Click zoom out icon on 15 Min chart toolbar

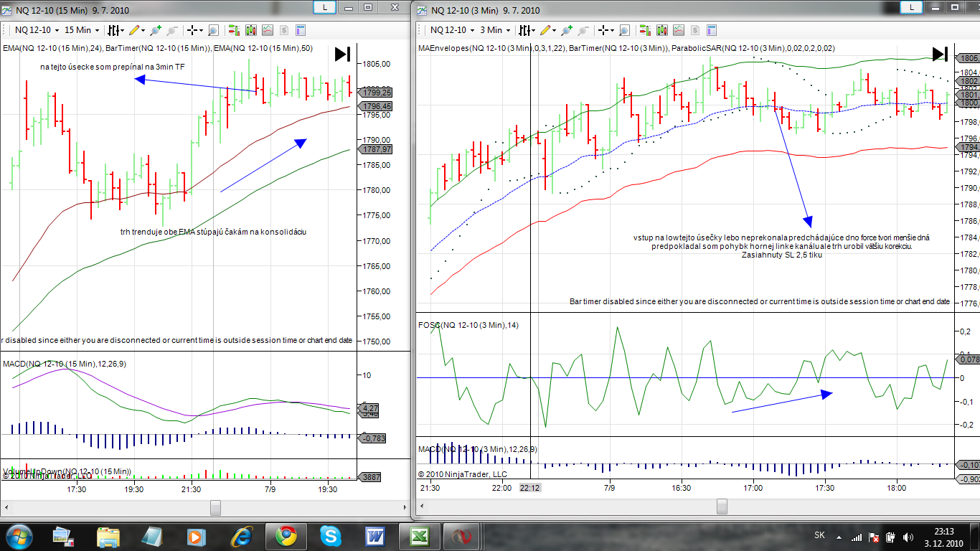pos(171,30)
